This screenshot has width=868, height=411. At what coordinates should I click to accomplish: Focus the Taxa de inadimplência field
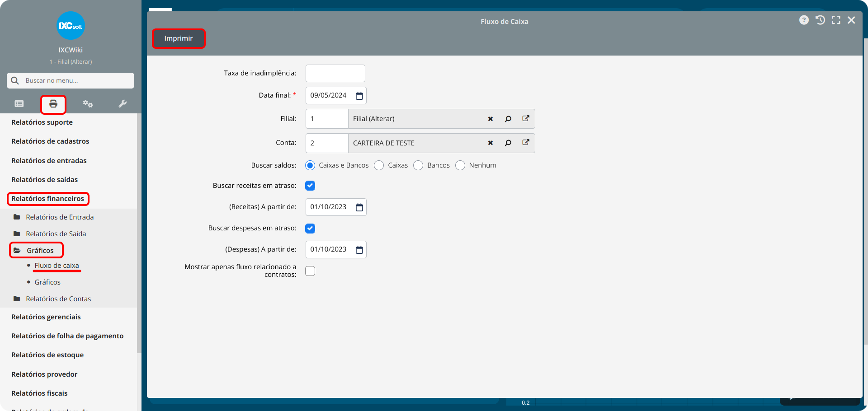point(335,74)
